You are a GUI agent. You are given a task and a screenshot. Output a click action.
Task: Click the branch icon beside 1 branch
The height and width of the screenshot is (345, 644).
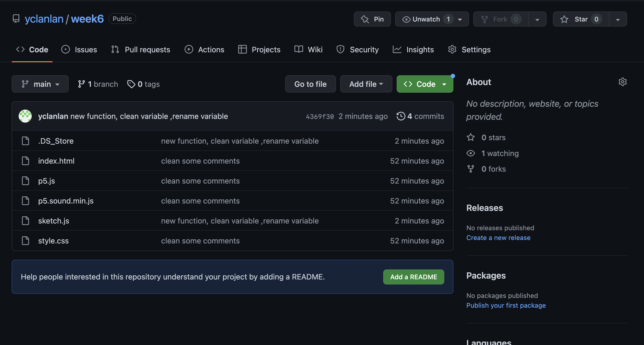pyautogui.click(x=81, y=84)
